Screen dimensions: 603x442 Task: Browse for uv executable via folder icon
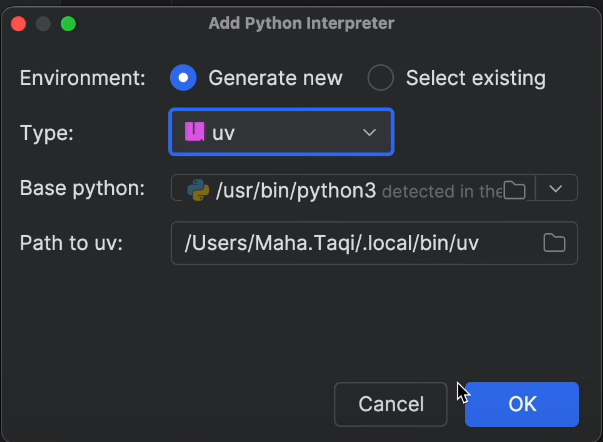tap(554, 243)
